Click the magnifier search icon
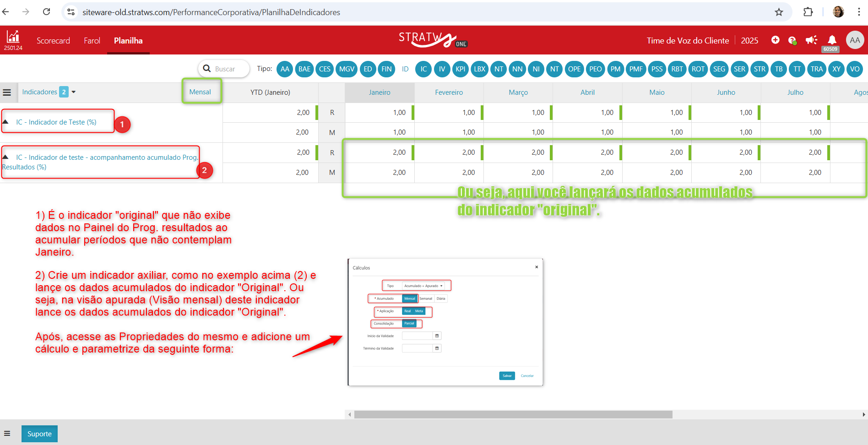 pyautogui.click(x=207, y=69)
